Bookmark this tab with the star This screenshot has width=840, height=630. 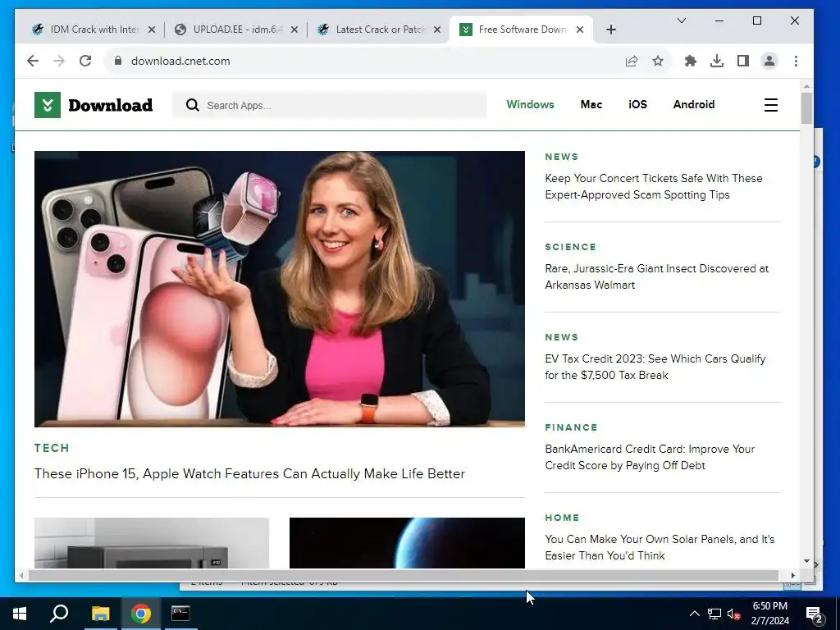click(x=658, y=61)
